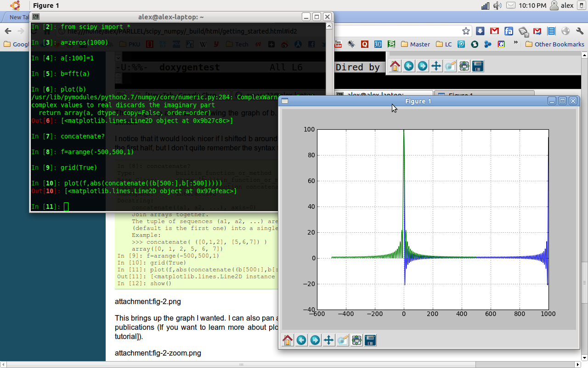This screenshot has width=588, height=368.
Task: Click the webpage vertical scrollbar up arrow
Action: point(584,54)
